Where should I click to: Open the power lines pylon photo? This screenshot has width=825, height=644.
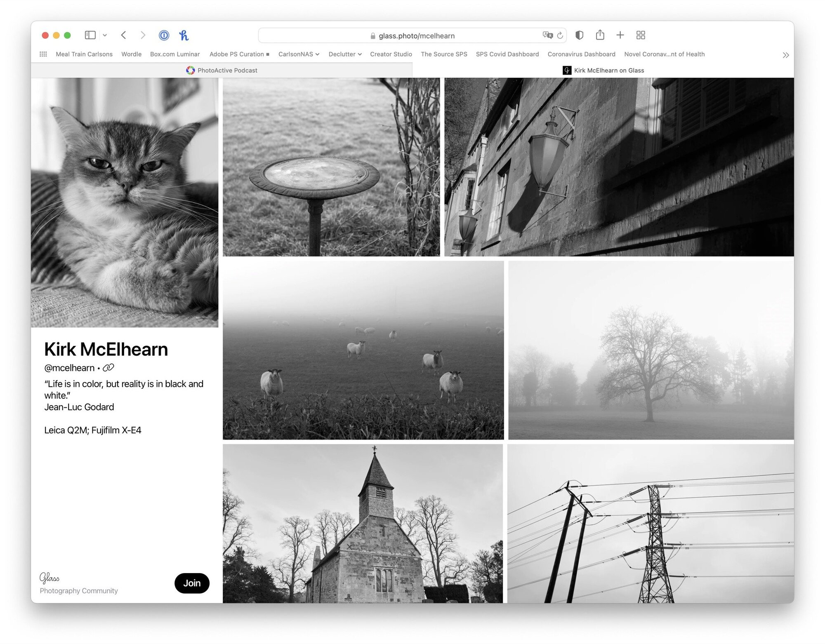(x=651, y=524)
